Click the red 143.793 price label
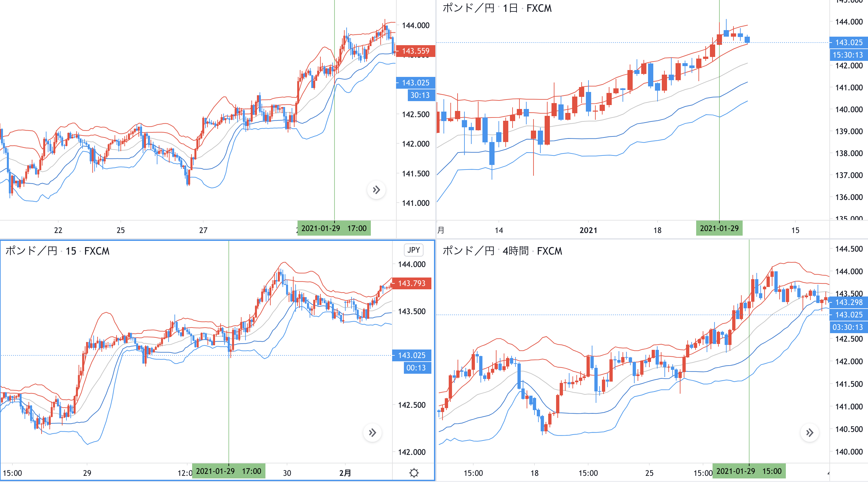The width and height of the screenshot is (868, 485). (411, 283)
